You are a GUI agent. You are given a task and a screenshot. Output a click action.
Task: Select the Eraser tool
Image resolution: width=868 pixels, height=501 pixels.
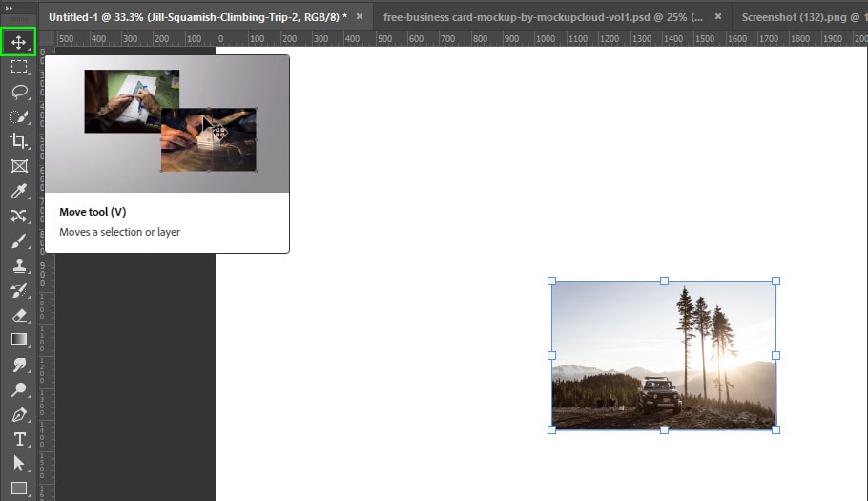19,316
